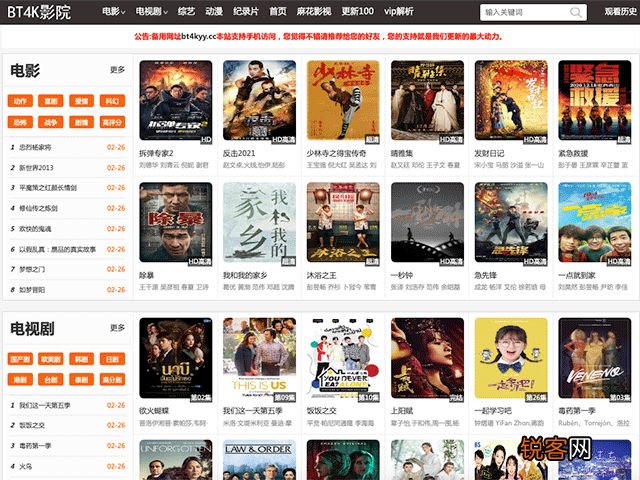Select the 战争 movie genre tag
640x480 pixels.
[51, 122]
